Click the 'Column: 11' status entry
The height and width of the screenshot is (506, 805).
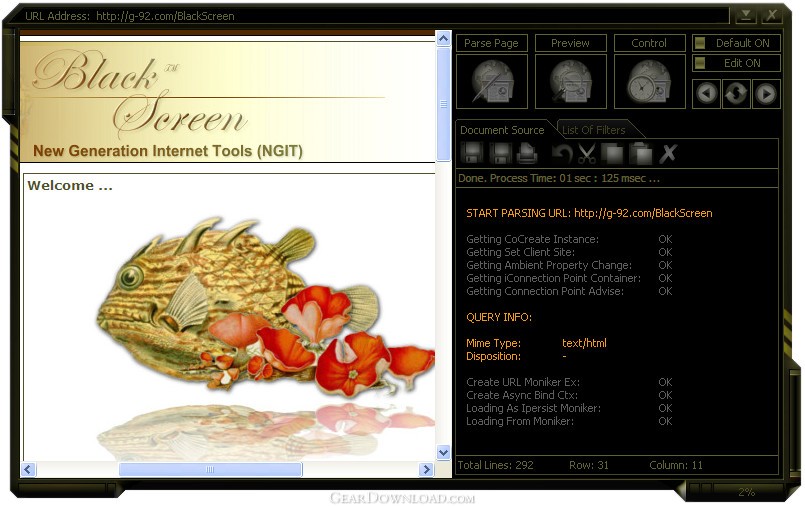(676, 465)
